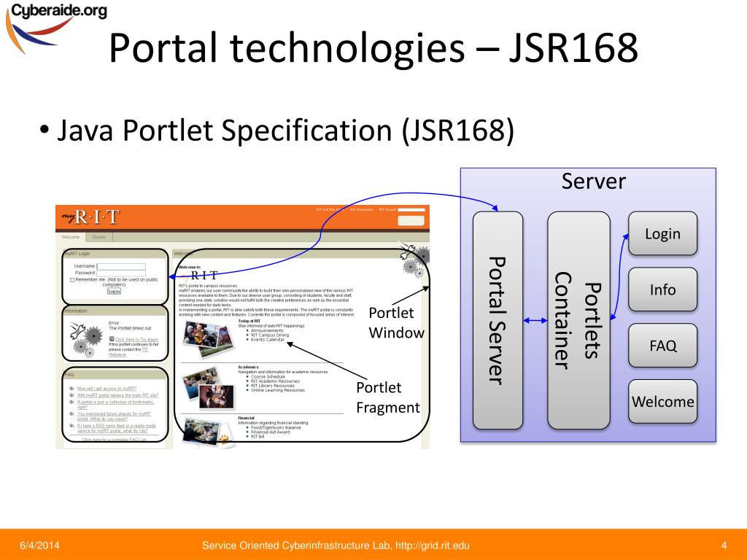Click the 'The Portlet timed out' error text
This screenshot has width=747, height=560.
click(130, 328)
